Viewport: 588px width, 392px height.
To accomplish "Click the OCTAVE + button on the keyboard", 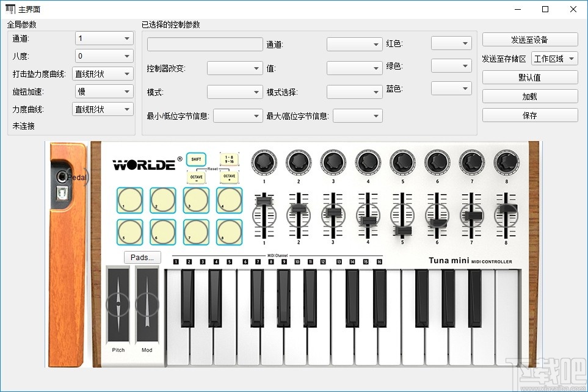I will (229, 177).
